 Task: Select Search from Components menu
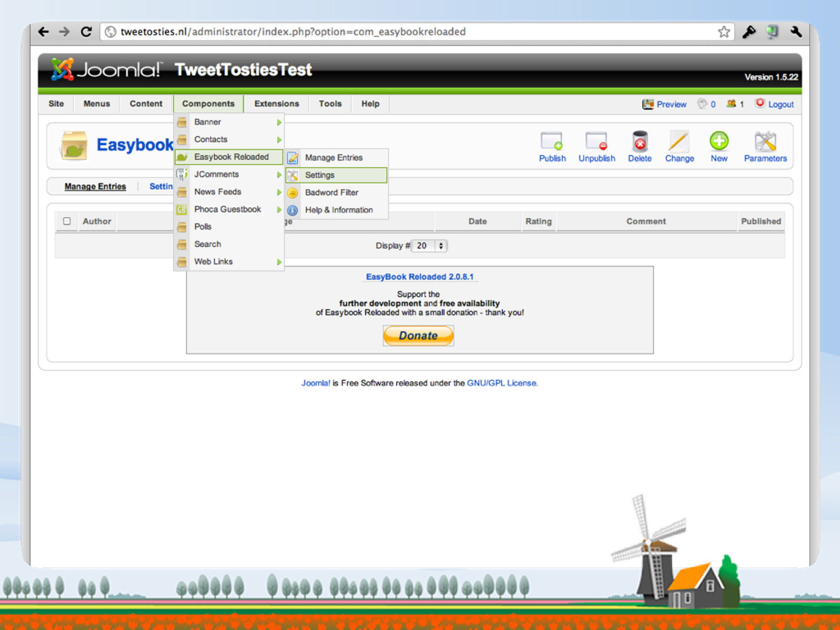tap(229, 244)
